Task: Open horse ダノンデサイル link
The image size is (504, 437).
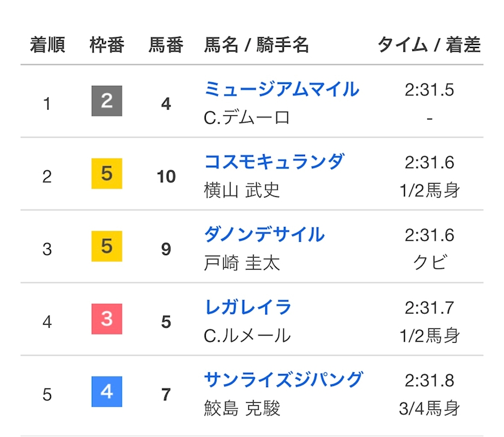Action: [x=264, y=235]
